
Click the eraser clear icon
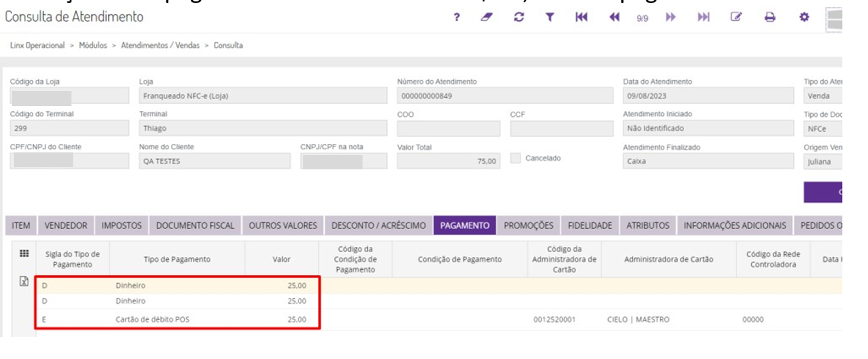487,17
